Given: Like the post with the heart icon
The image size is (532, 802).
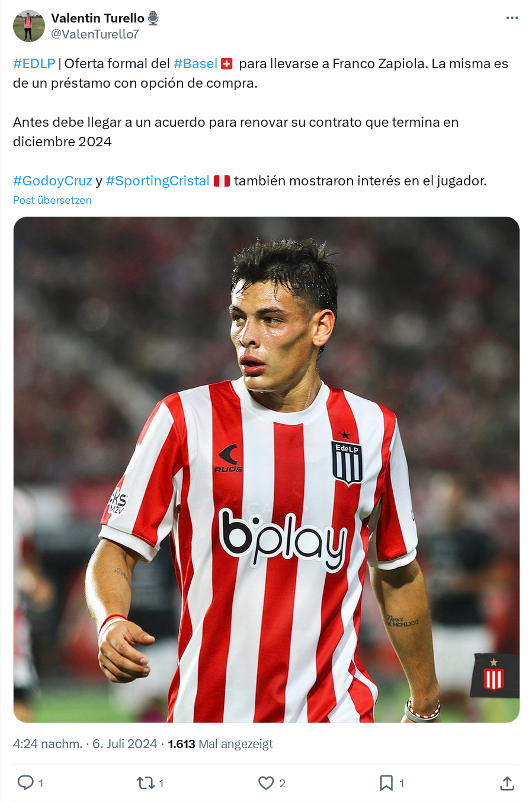Looking at the screenshot, I should point(266,783).
